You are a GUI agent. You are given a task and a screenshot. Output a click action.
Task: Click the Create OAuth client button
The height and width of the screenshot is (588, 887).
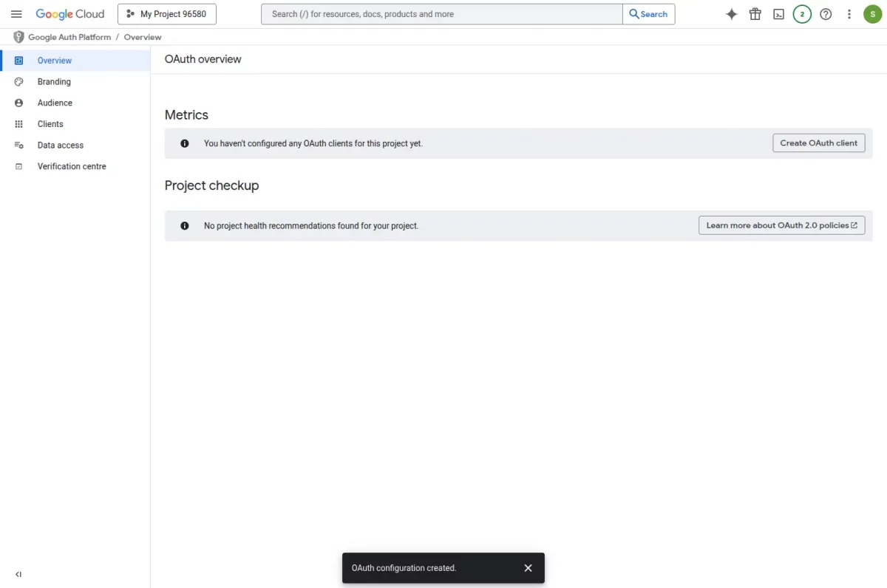(819, 143)
